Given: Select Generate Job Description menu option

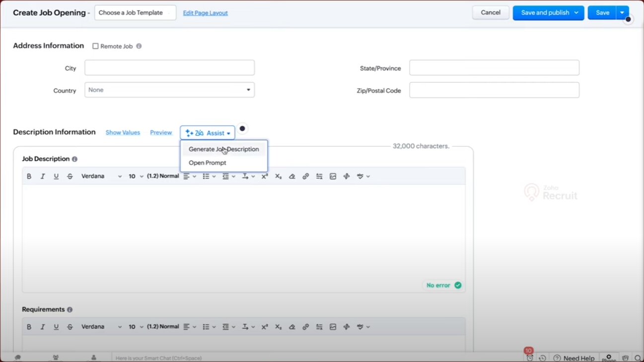Looking at the screenshot, I should pos(223,149).
